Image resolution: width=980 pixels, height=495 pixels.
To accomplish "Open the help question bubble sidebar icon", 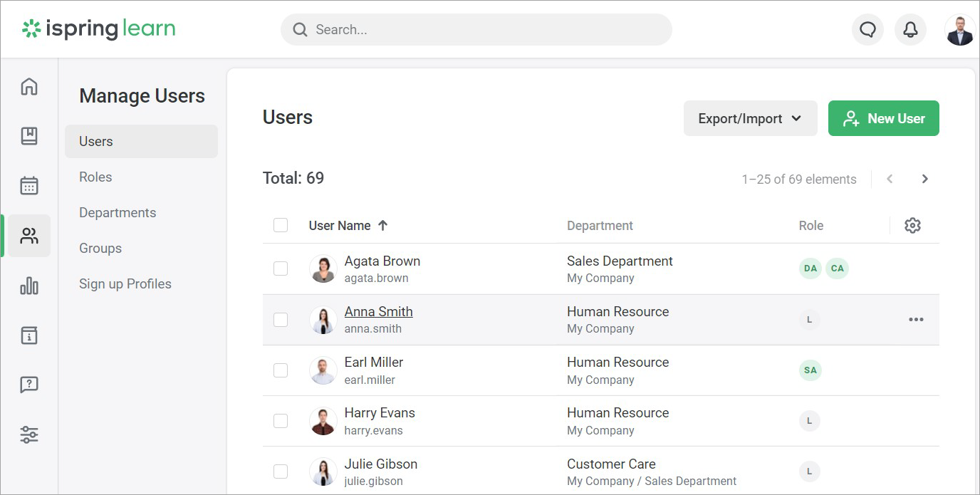I will click(29, 385).
